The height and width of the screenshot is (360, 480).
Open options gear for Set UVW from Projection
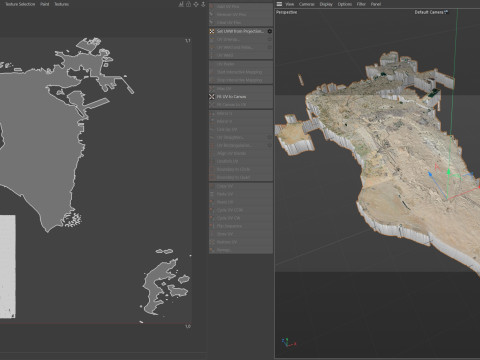point(269,31)
